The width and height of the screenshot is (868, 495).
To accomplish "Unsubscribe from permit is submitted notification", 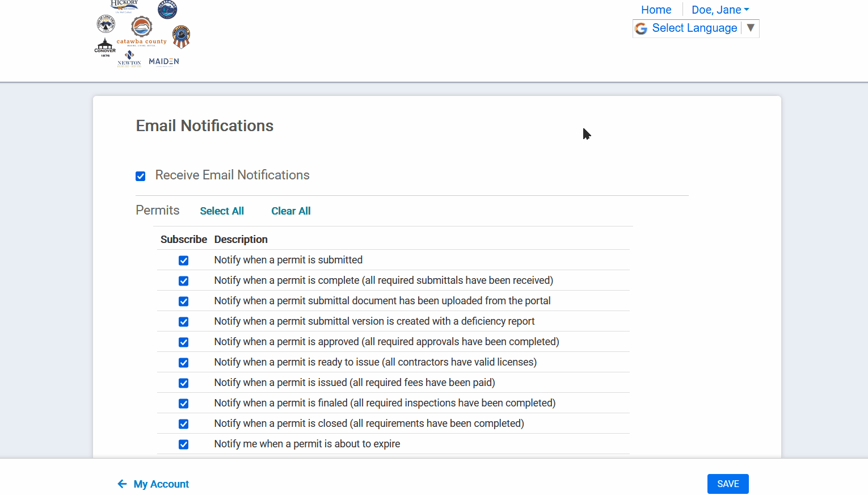I will (x=183, y=261).
